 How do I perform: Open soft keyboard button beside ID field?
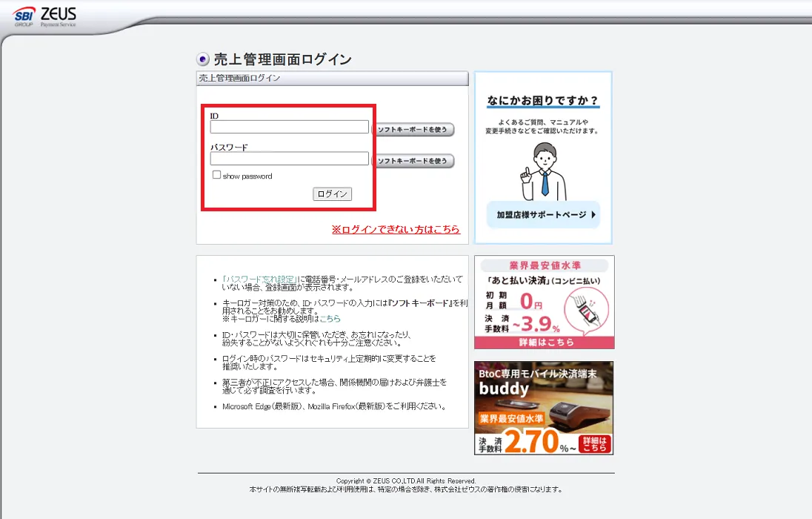tap(413, 129)
